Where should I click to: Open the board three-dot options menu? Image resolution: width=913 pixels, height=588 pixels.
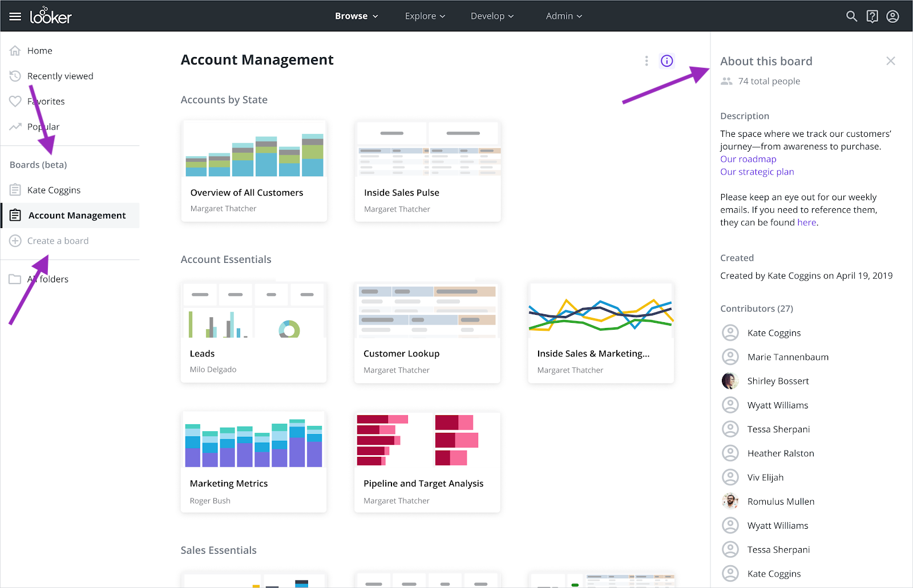pos(646,61)
